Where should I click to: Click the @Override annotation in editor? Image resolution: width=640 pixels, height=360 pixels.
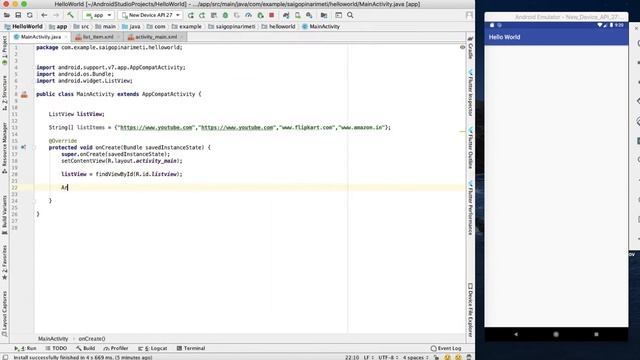pos(62,141)
